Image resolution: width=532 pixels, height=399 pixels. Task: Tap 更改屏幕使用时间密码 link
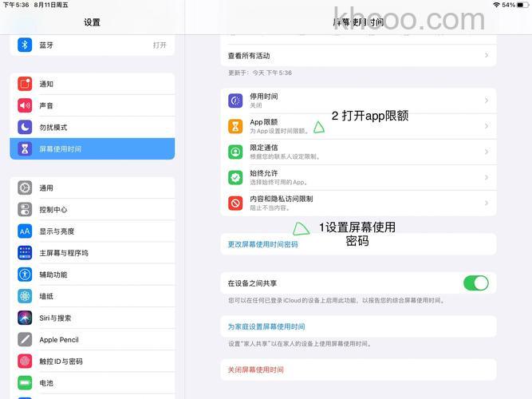[262, 244]
